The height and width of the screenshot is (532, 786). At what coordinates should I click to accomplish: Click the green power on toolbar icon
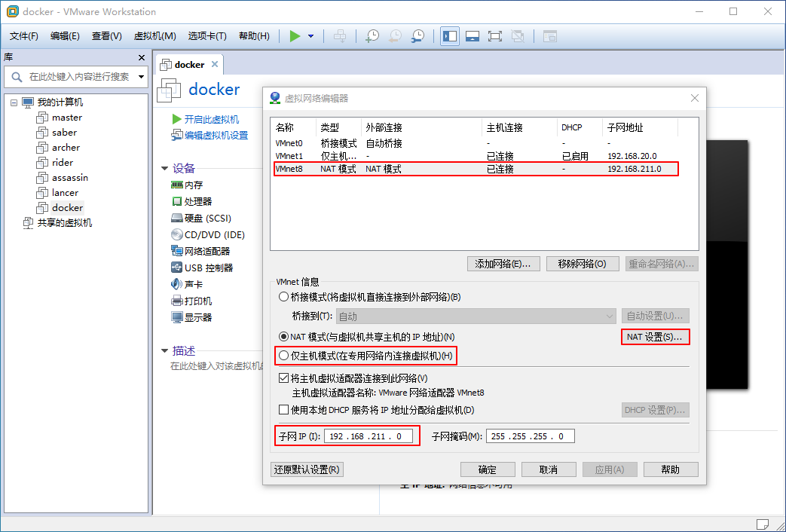295,36
